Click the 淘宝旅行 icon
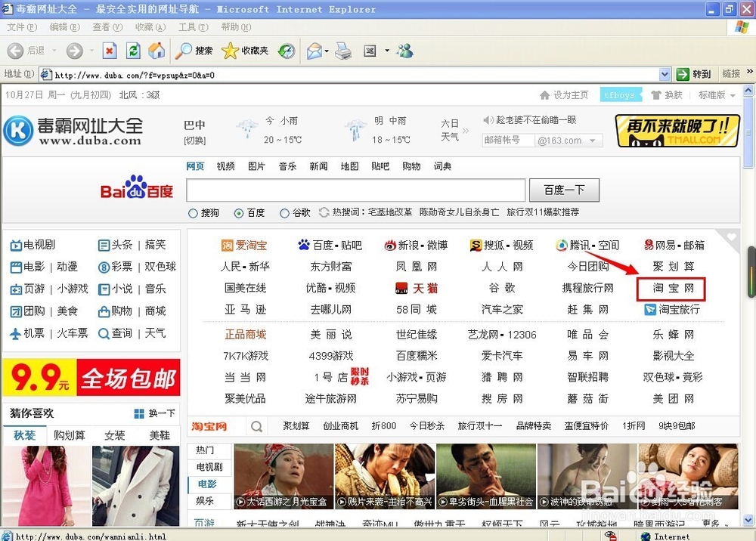756x541 pixels. coord(650,309)
